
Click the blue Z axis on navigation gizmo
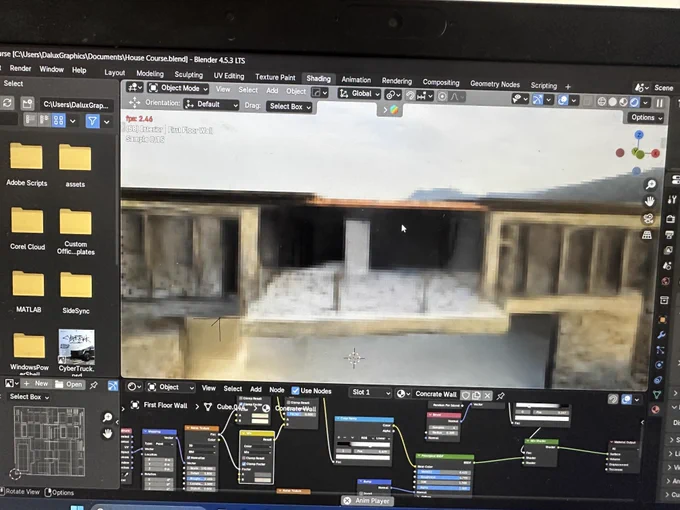point(639,135)
